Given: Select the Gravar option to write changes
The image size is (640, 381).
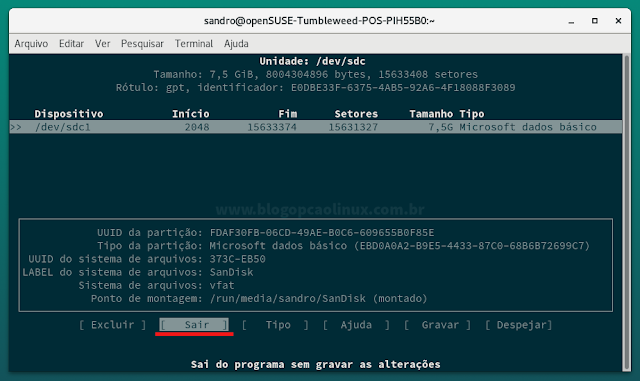Looking at the screenshot, I should [438, 325].
